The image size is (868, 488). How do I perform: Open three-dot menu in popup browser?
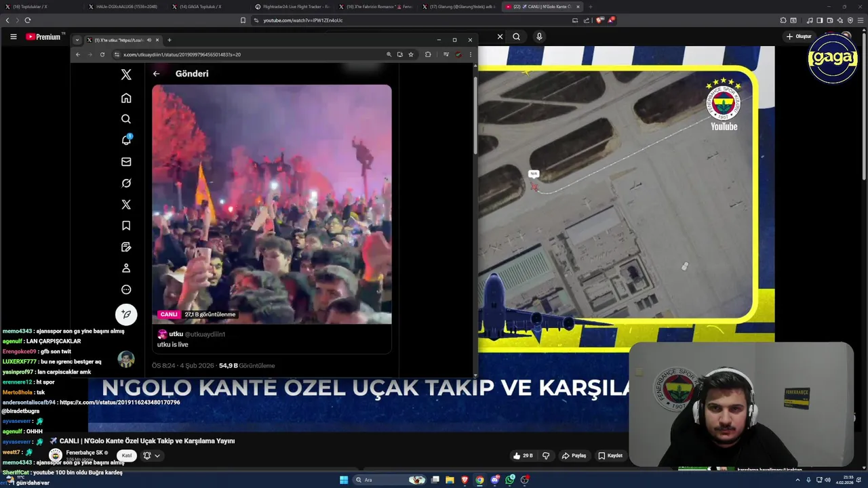[470, 54]
